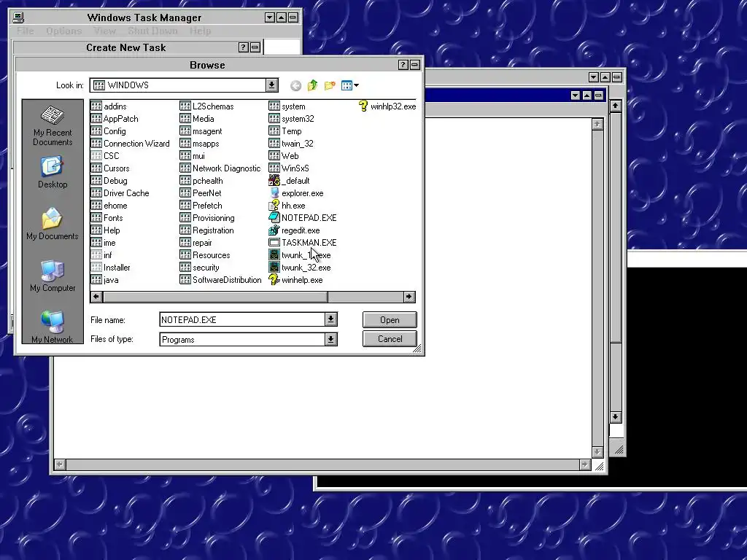Viewport: 747px width, 560px height.
Task: Select the L2Schemas folder
Action: point(206,106)
